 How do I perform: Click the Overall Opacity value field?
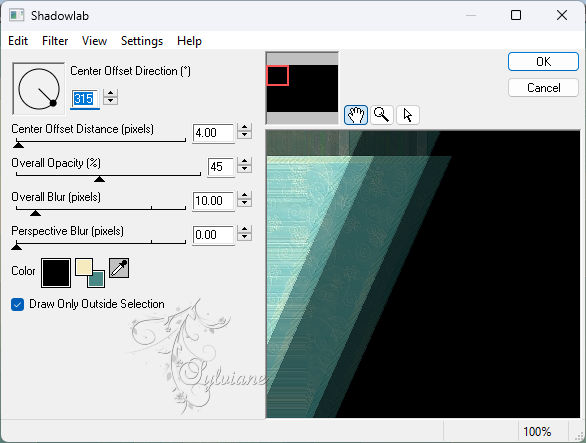click(221, 167)
